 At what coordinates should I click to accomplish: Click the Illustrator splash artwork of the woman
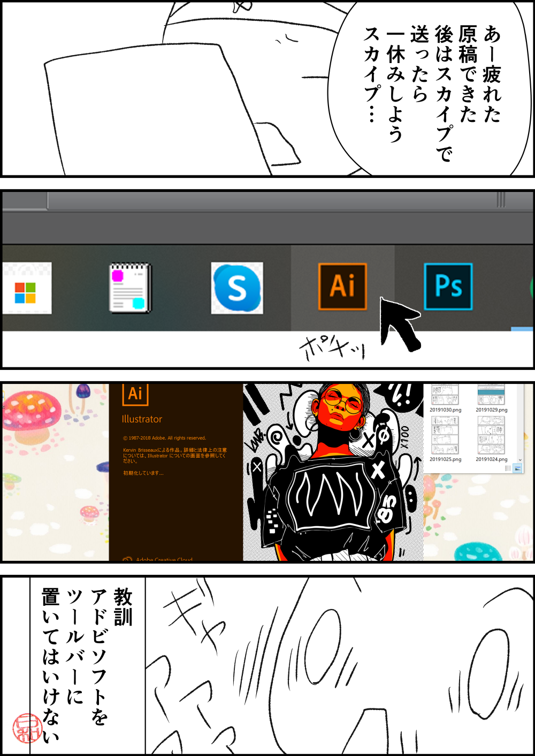tap(333, 472)
